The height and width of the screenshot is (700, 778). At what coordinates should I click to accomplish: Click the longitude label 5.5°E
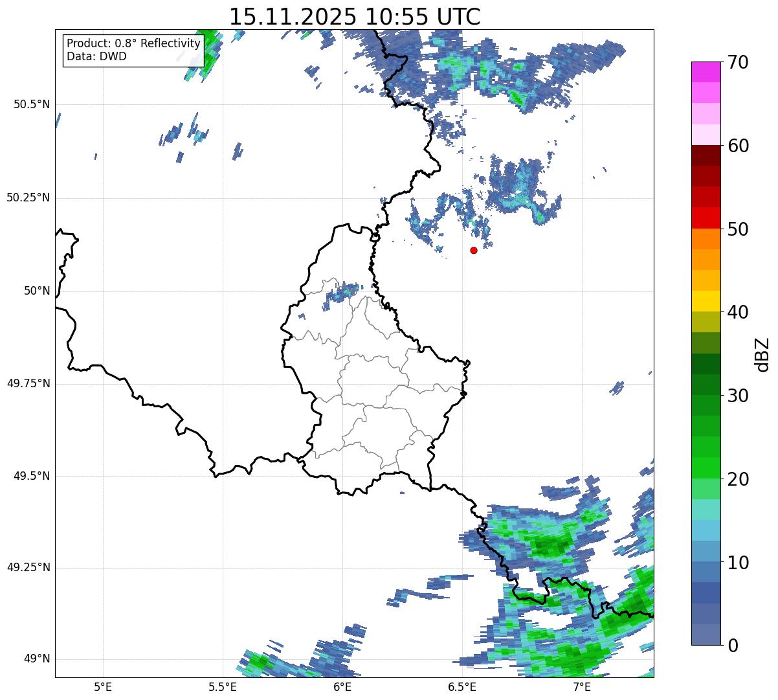pos(223,686)
